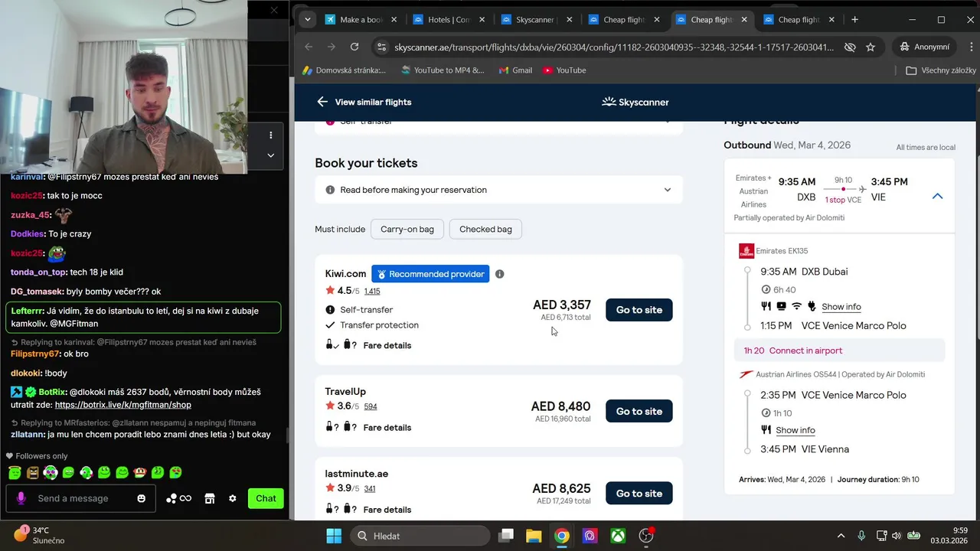Click the green Chat send button
Image resolution: width=980 pixels, height=551 pixels.
pyautogui.click(x=266, y=498)
